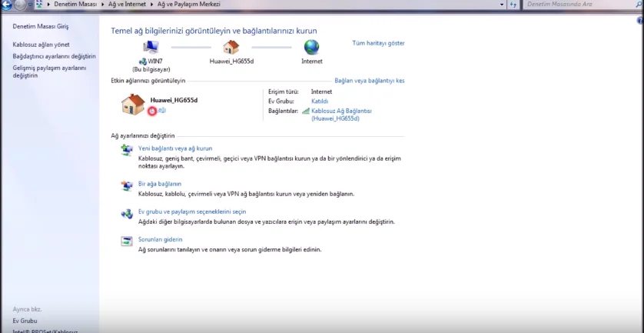Click Tüm haritayı göster link
This screenshot has height=333, width=644.
[378, 43]
